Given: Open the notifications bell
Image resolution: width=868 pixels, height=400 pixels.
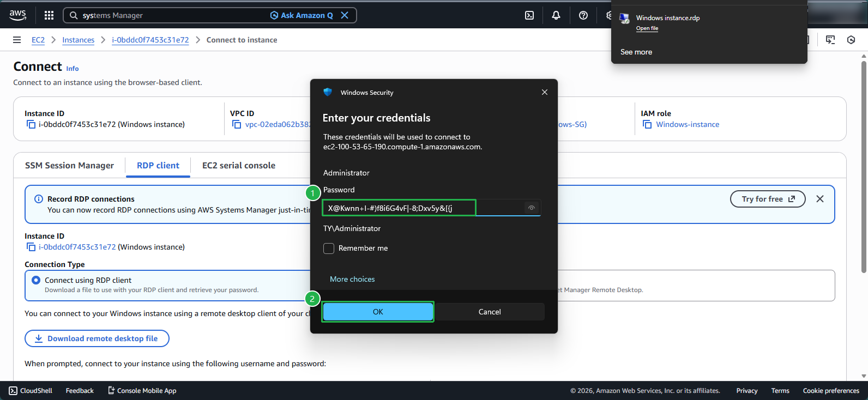Looking at the screenshot, I should click(x=556, y=15).
